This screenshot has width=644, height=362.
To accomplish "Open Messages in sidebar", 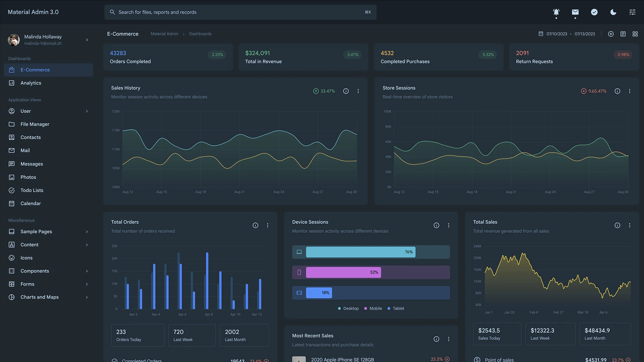I will [49, 164].
